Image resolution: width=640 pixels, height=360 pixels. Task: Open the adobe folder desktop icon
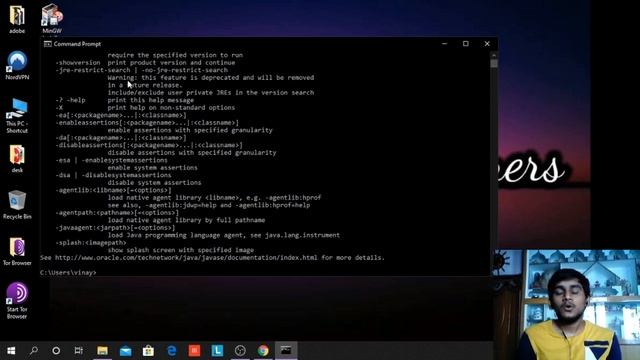point(17,19)
